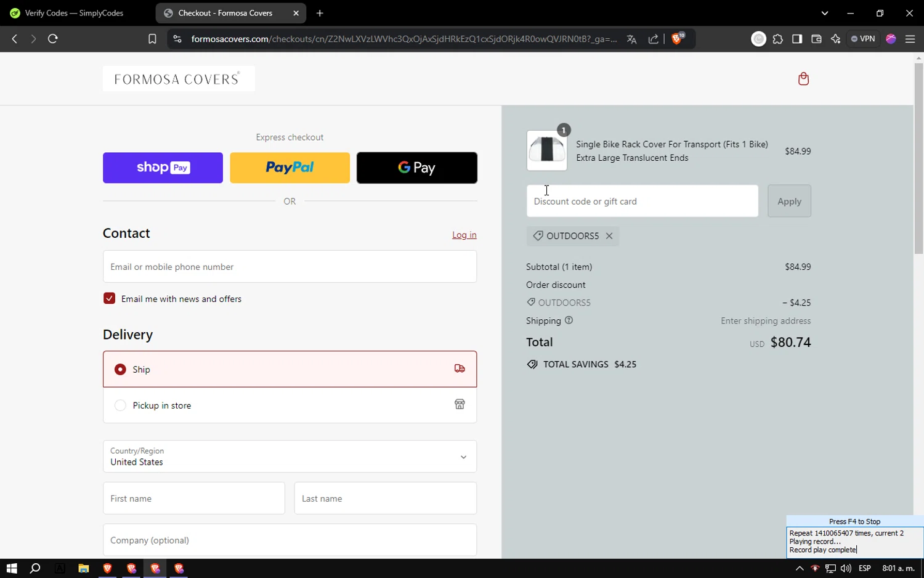
Task: Click the purple profile avatar icon
Action: (891, 39)
